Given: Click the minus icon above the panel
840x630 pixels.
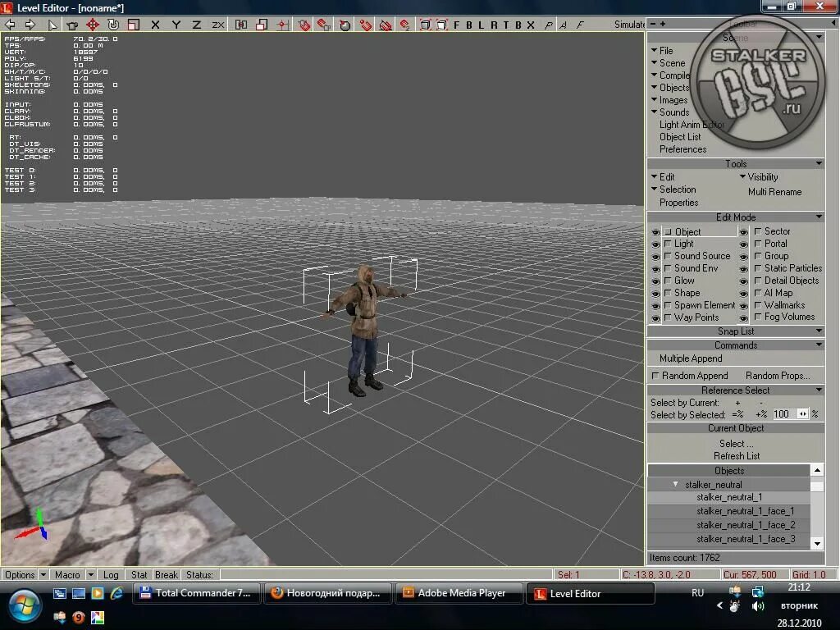Looking at the screenshot, I should click(x=652, y=24).
